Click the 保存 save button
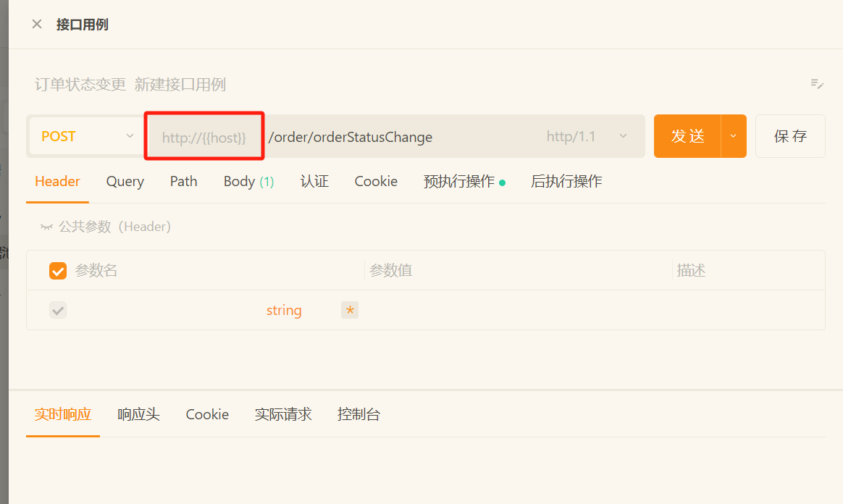 click(x=790, y=136)
